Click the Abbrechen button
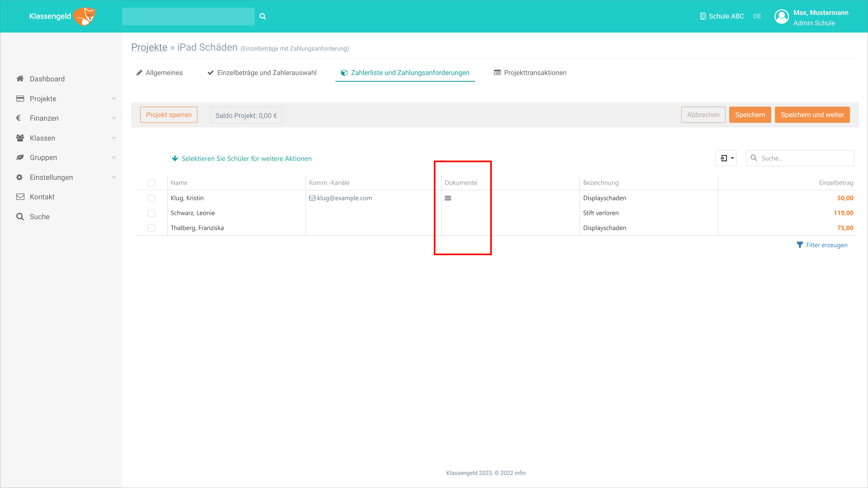This screenshot has height=488, width=868. pyautogui.click(x=703, y=115)
